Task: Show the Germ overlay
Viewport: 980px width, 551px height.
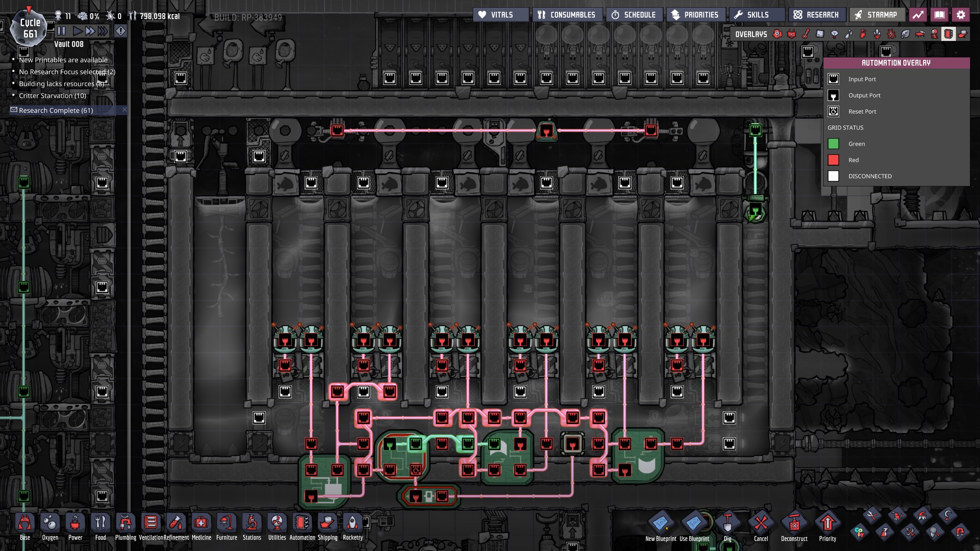Action: click(891, 34)
